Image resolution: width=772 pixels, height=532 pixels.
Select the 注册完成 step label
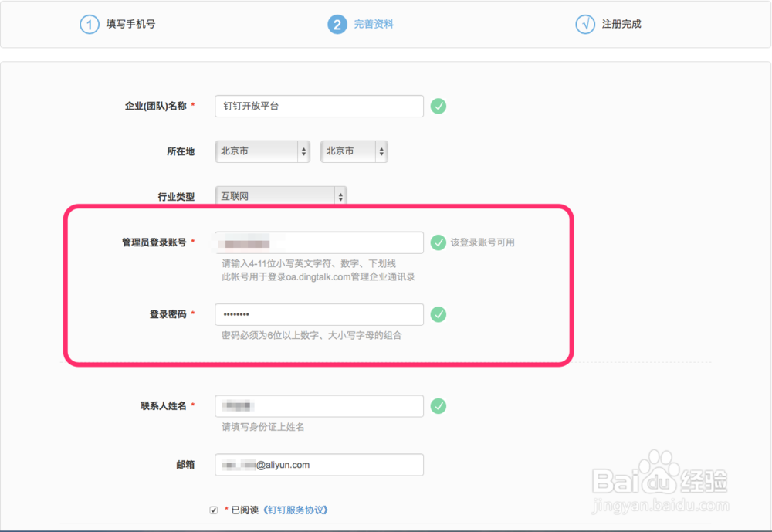pos(621,24)
